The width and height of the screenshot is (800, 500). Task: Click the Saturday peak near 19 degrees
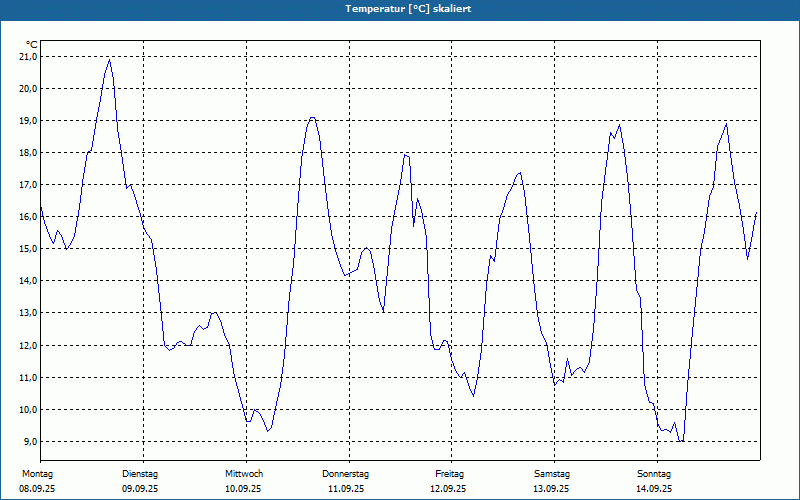click(619, 125)
